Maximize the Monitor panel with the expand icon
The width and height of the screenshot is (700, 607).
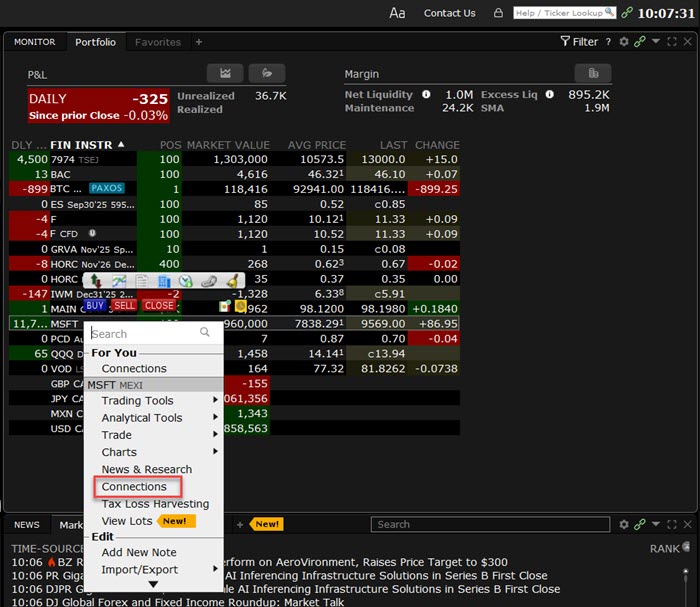(672, 42)
